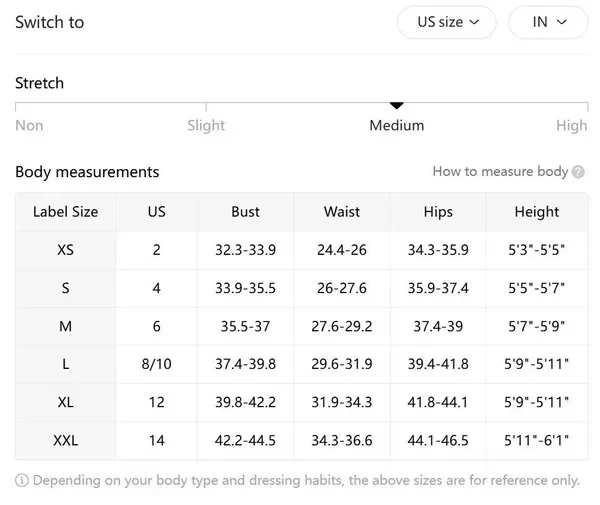The image size is (600, 505).
Task: Open the US size dropdown
Action: pos(448,22)
